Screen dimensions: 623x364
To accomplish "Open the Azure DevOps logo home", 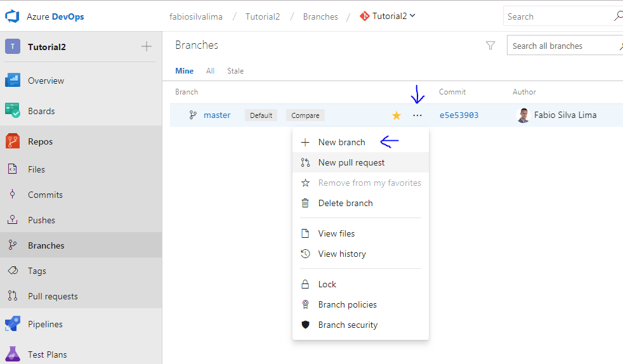I will click(12, 16).
